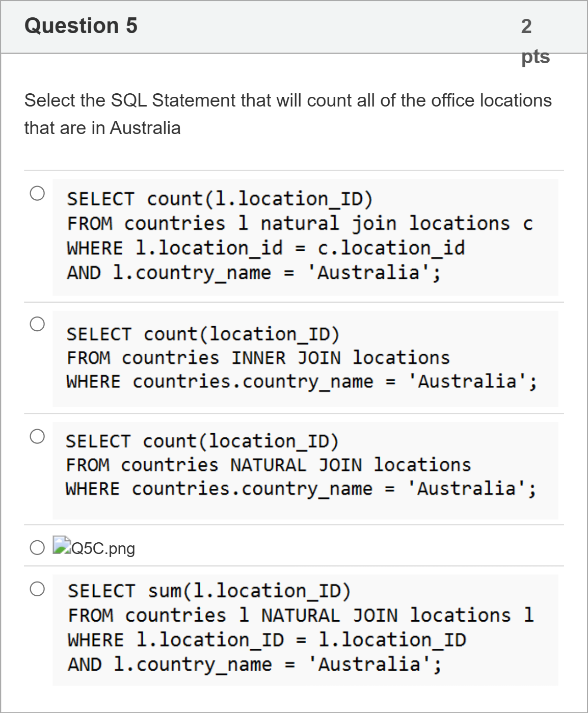Screen dimensions: 588x713
Task: Click line 'WHERE l.location_ID = l.location_ID'
Action: coord(267,640)
